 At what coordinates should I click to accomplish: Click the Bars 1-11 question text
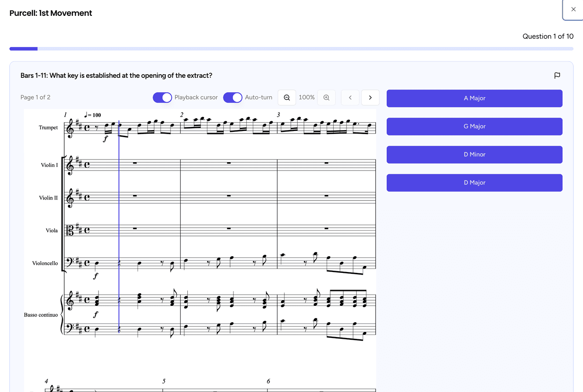coord(117,76)
